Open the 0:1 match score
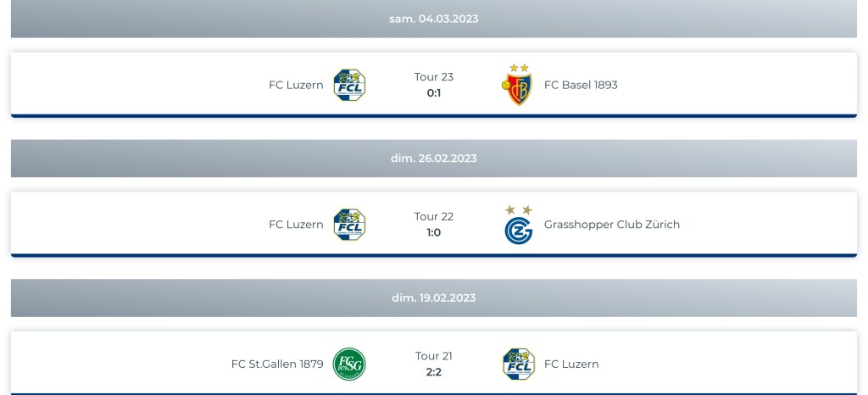 (434, 93)
